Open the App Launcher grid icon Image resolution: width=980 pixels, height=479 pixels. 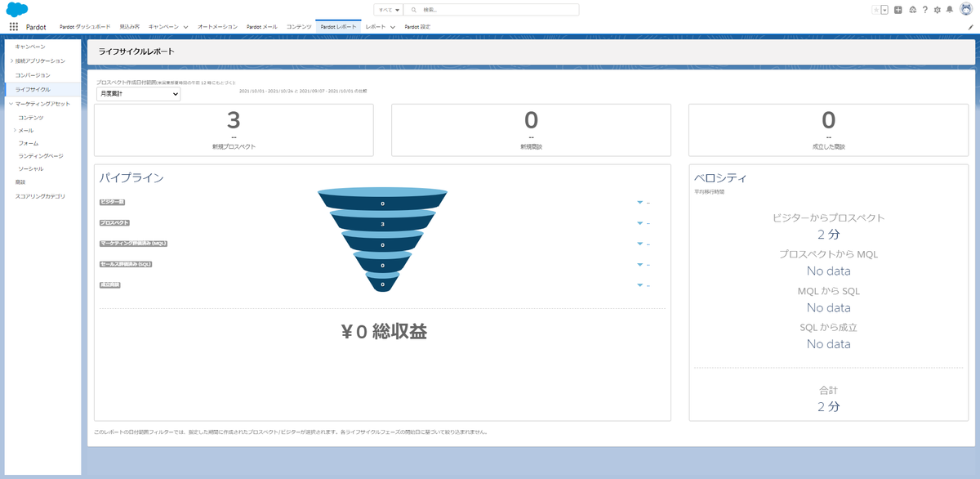[14, 26]
